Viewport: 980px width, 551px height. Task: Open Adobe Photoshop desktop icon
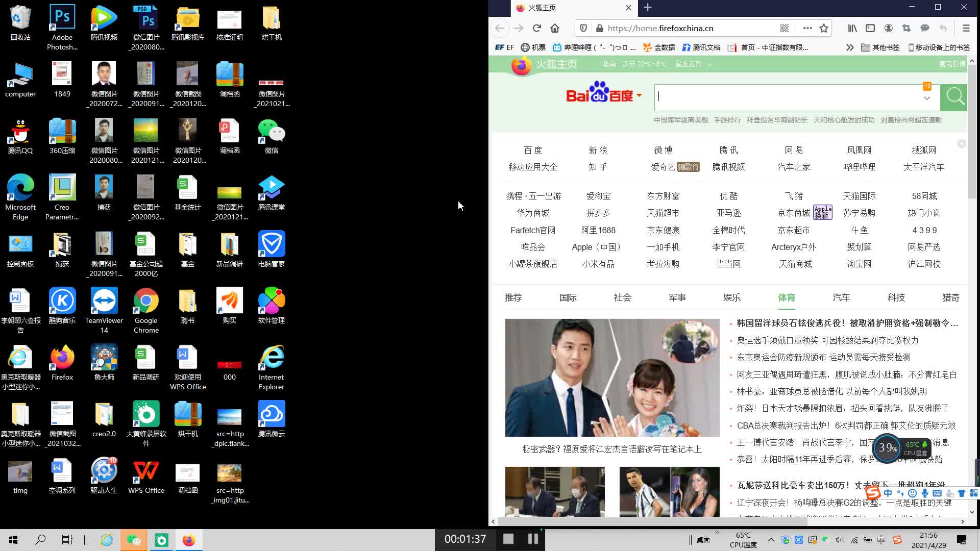pos(62,27)
